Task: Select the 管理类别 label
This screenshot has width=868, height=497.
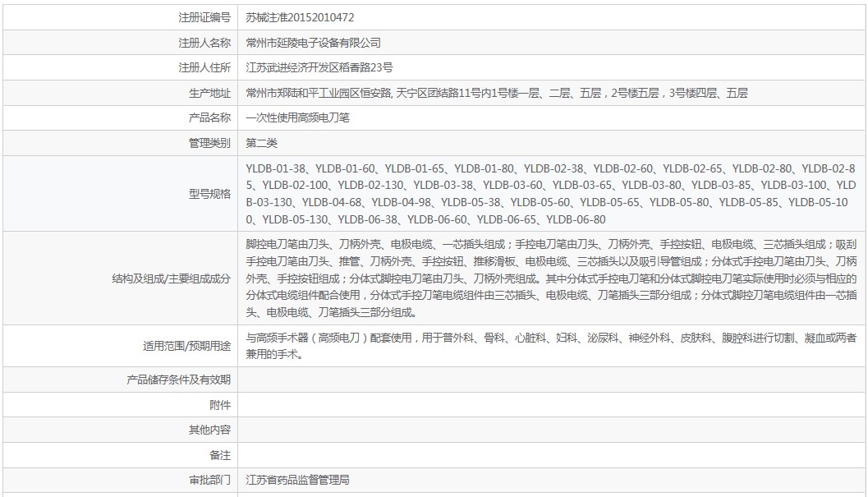Action: coord(209,143)
